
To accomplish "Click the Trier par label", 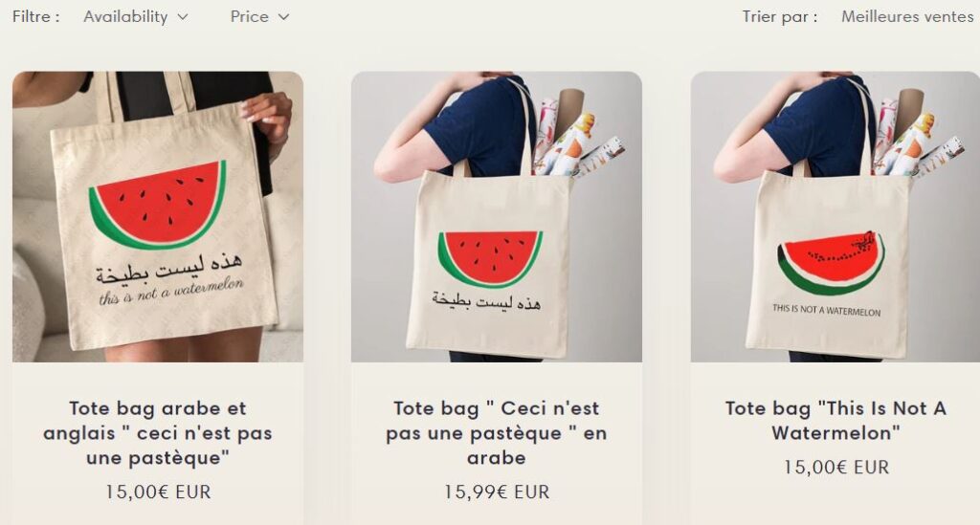I will click(x=779, y=17).
